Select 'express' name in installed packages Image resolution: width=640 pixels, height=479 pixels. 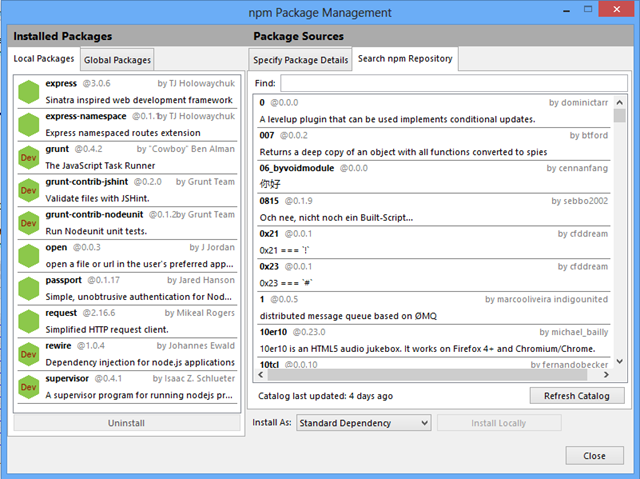[61, 84]
